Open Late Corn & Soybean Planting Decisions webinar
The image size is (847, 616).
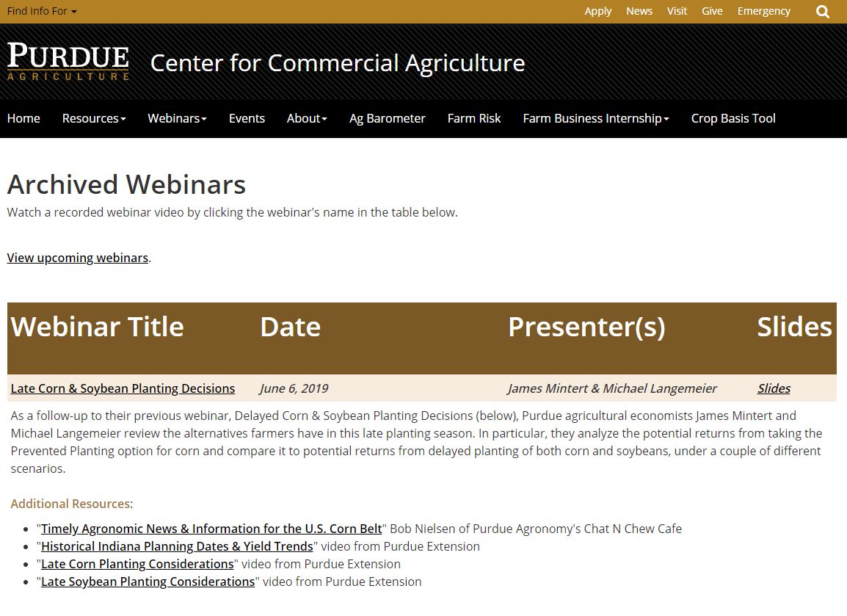(123, 388)
